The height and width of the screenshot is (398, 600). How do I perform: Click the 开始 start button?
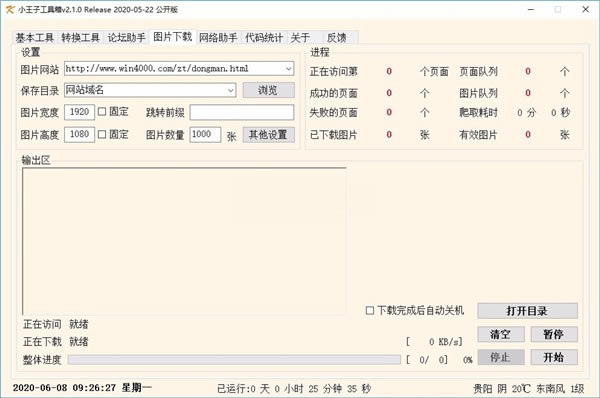coord(554,357)
